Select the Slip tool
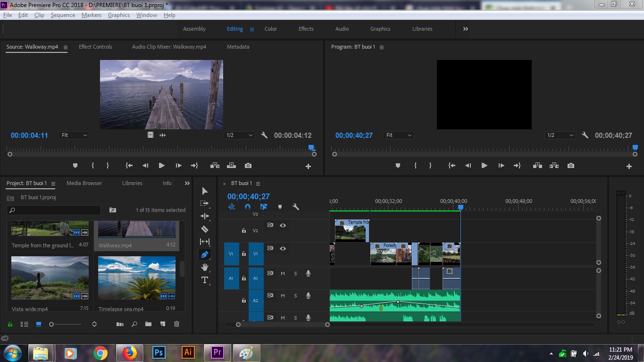Image resolution: width=644 pixels, height=362 pixels. pyautogui.click(x=204, y=242)
